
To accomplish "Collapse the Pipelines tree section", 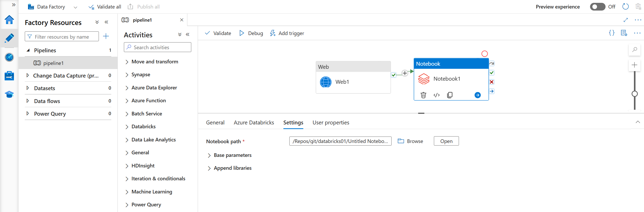I will pos(28,50).
